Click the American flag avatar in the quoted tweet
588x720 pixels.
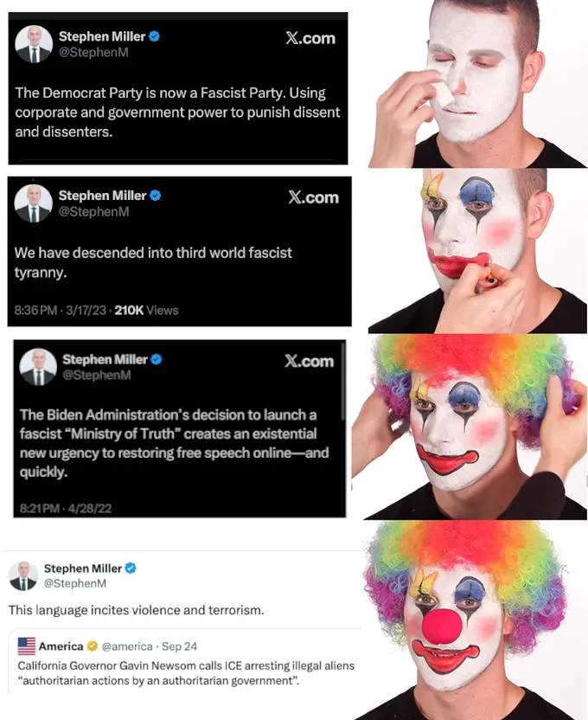(27, 646)
